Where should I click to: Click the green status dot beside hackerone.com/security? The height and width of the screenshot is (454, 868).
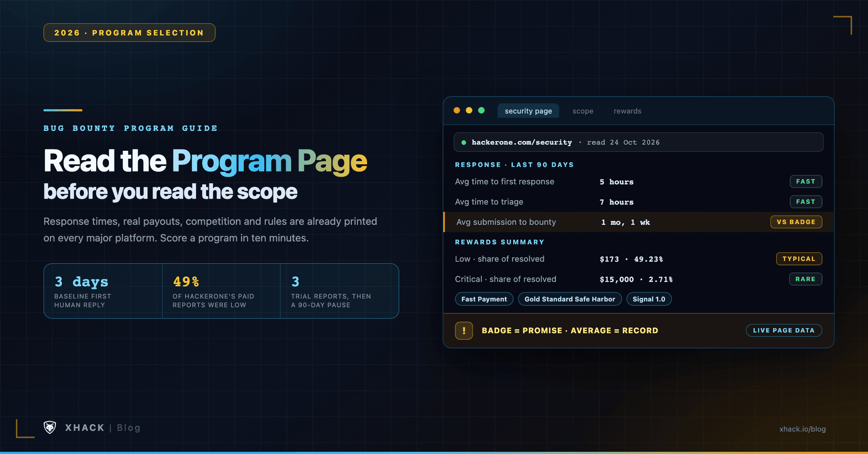[464, 143]
